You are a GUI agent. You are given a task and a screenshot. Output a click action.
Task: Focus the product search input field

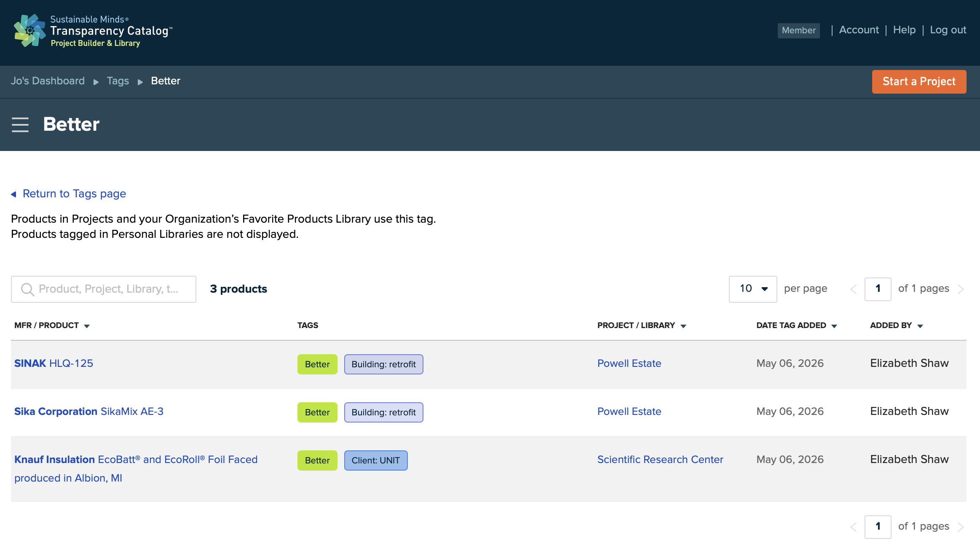(104, 289)
